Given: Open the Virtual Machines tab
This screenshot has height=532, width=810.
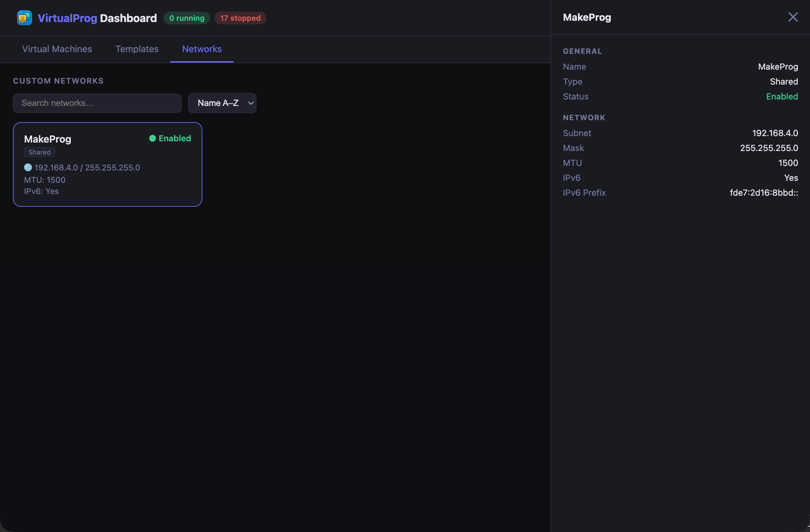Looking at the screenshot, I should [x=57, y=49].
